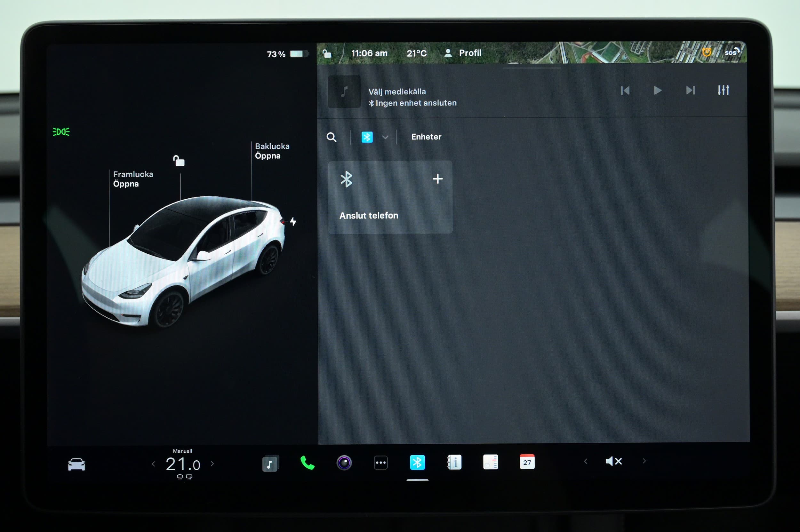Select Välj mediekälla media source
The image size is (800, 532).
pyautogui.click(x=397, y=91)
